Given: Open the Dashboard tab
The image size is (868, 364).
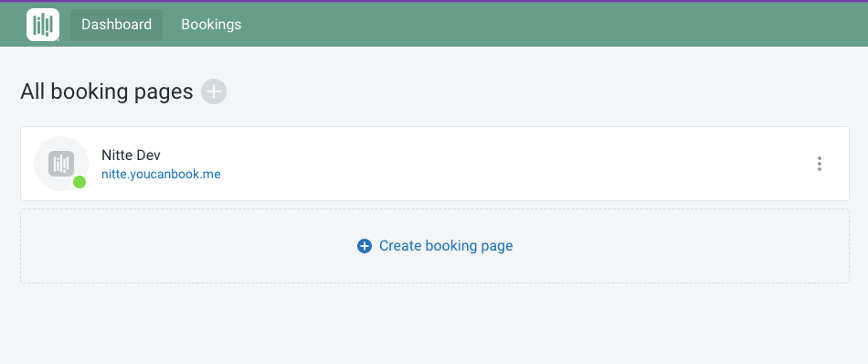Looking at the screenshot, I should point(116,25).
